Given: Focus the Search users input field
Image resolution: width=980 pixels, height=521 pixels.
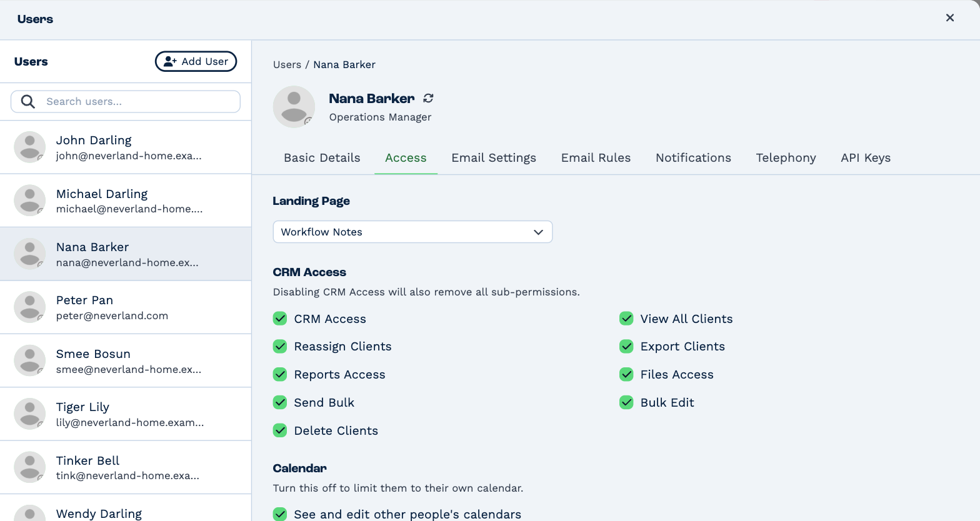Looking at the screenshot, I should click(x=126, y=102).
